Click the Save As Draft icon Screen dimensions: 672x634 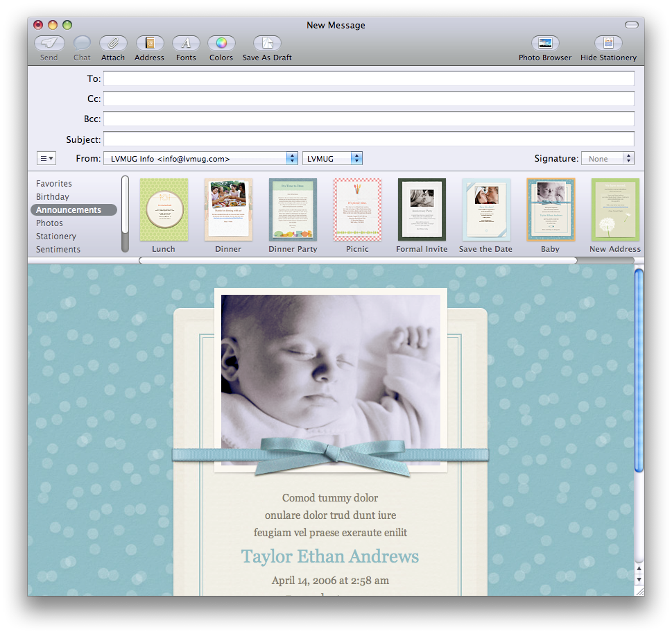[266, 42]
